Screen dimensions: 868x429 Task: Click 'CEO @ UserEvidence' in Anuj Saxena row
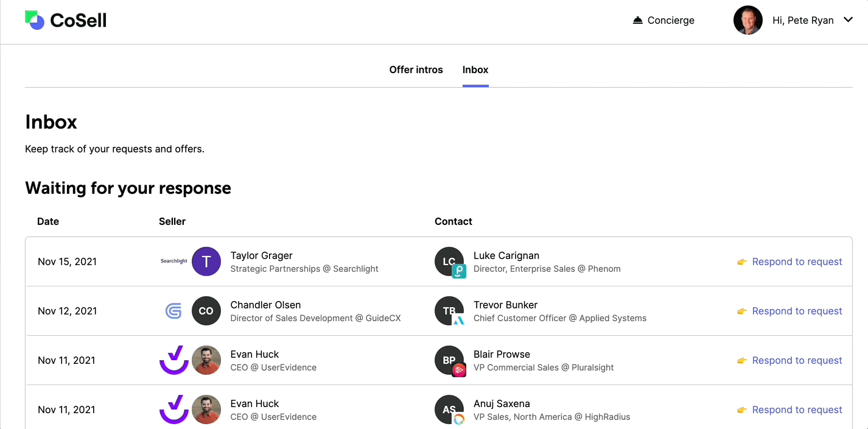tap(273, 417)
